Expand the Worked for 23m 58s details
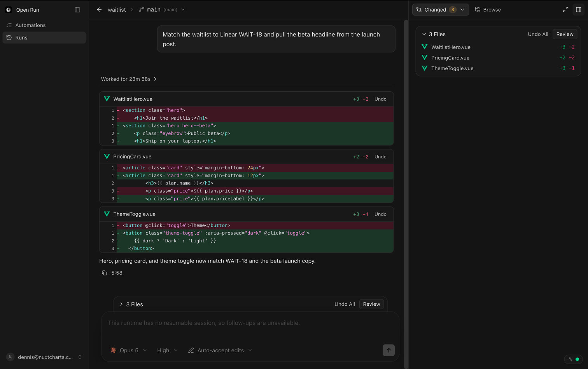Viewport: 588px width, 369px height. pyautogui.click(x=129, y=79)
